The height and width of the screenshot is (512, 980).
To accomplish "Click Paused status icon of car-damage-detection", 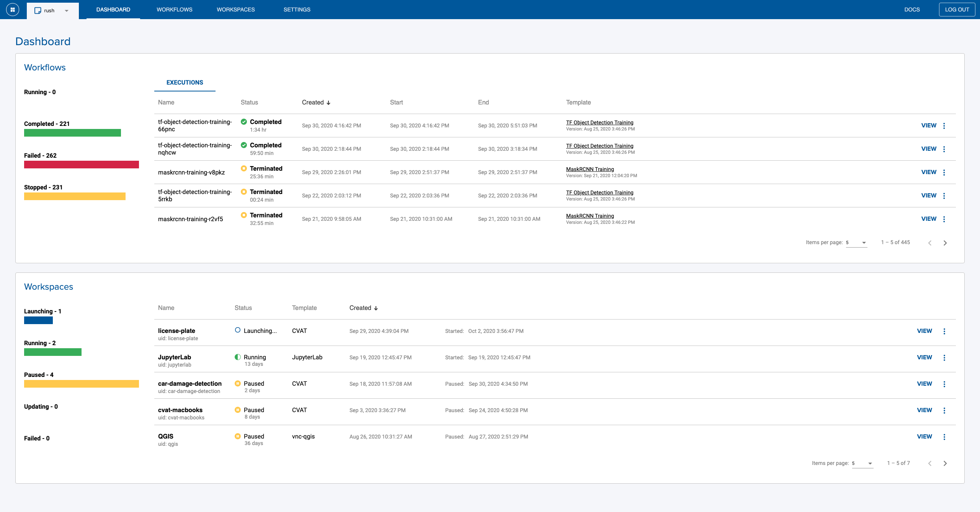I will (x=238, y=383).
